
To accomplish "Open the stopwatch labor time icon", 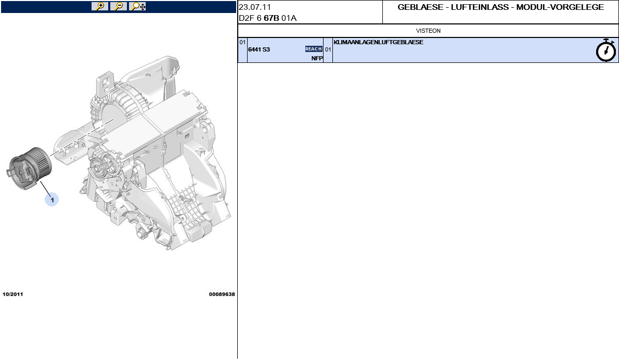I will coord(605,50).
